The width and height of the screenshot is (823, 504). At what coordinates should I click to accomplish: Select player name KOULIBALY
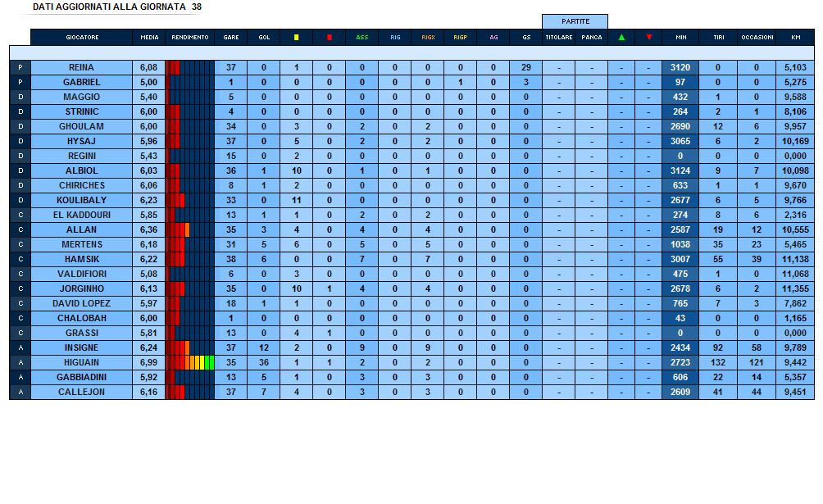click(82, 200)
